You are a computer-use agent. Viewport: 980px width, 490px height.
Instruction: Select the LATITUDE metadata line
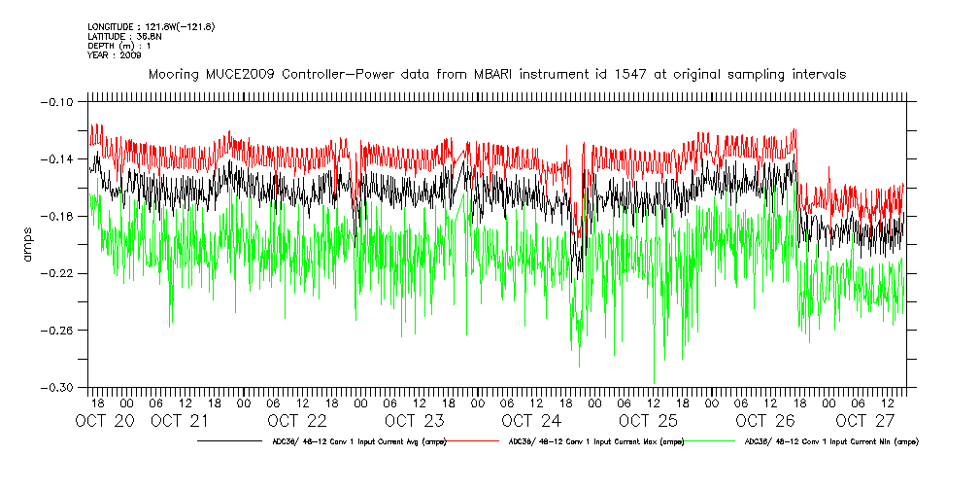click(128, 36)
